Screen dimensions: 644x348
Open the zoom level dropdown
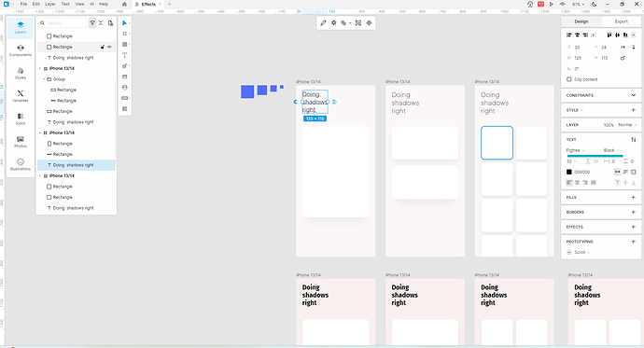(579, 4)
